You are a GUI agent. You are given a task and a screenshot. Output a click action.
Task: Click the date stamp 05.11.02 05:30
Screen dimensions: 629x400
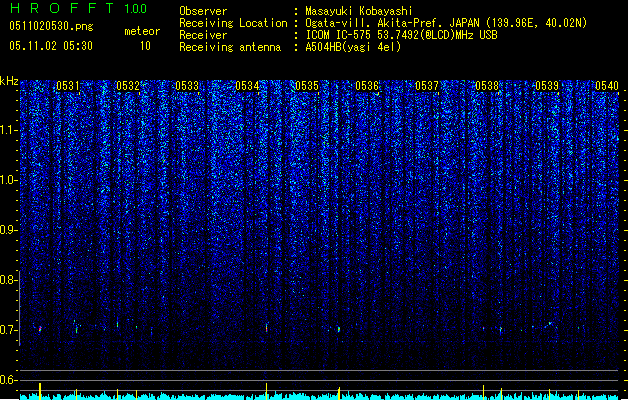(x=51, y=46)
